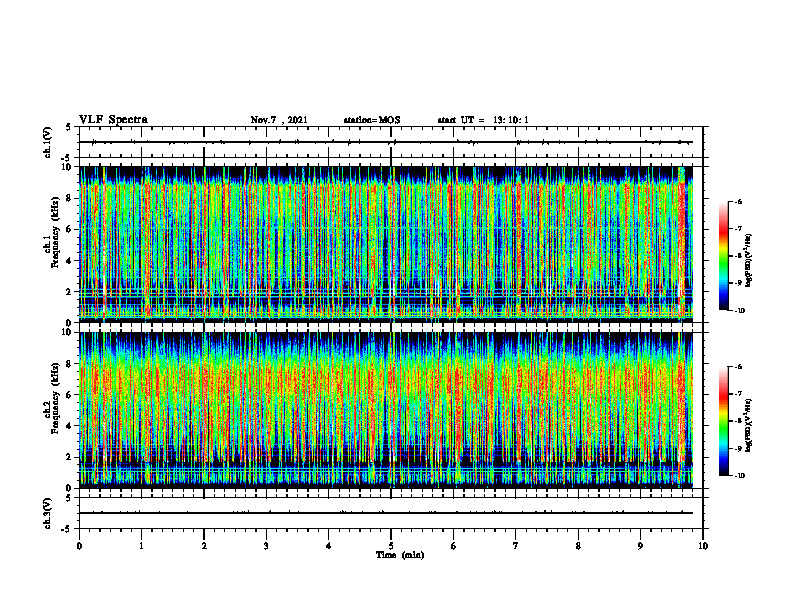Click the ch.3 voltage waveform trace

click(x=386, y=513)
